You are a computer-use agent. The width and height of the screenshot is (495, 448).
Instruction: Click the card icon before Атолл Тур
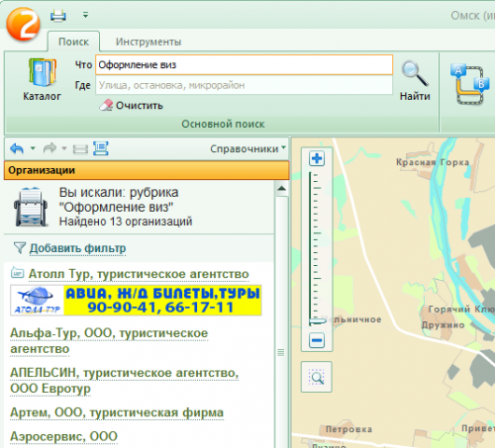click(x=17, y=273)
